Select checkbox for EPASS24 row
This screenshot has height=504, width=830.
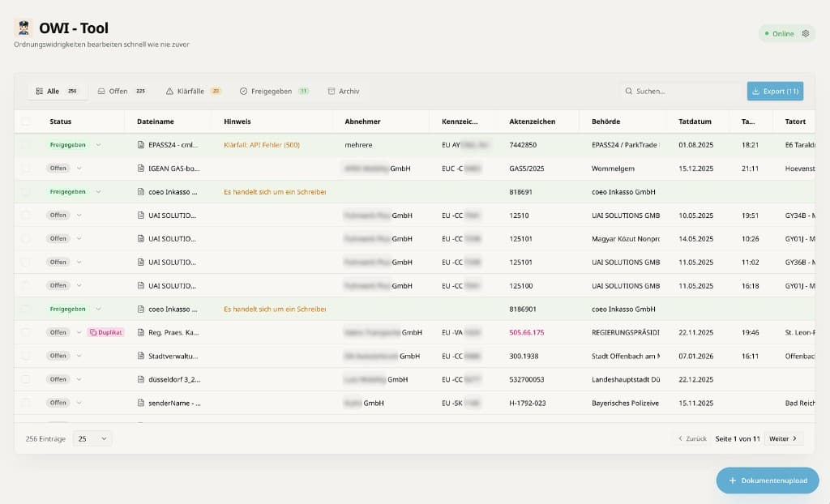point(26,144)
